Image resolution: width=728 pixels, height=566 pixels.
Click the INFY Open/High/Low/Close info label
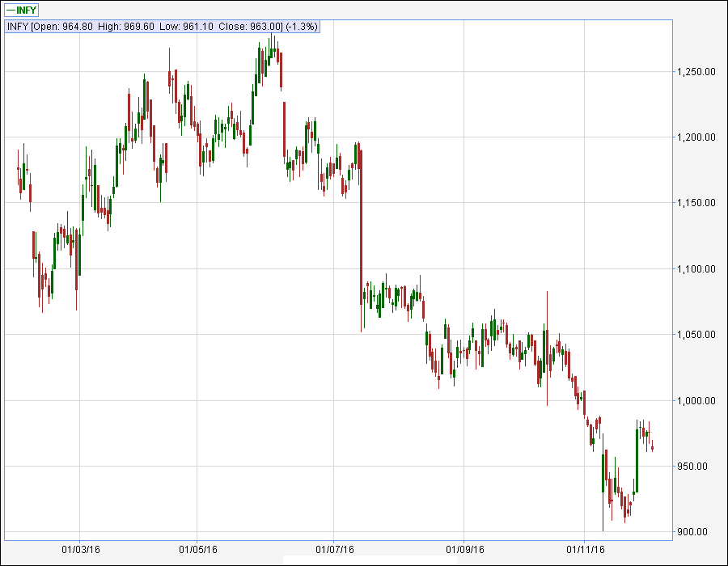coord(163,27)
